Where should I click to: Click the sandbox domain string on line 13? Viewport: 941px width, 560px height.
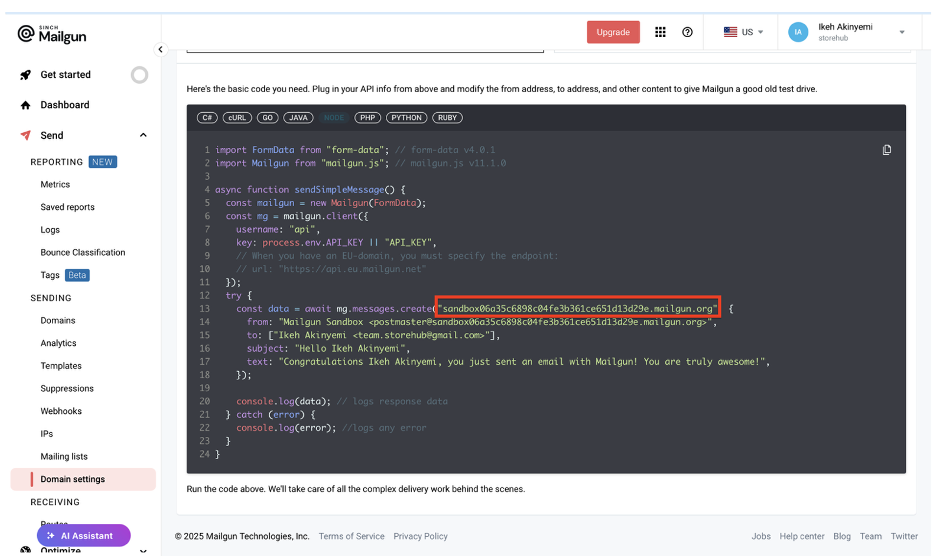[577, 309]
